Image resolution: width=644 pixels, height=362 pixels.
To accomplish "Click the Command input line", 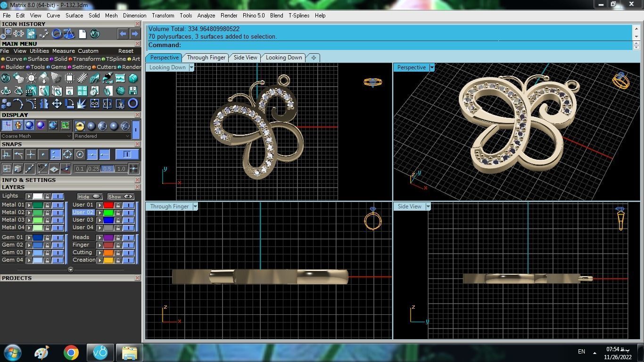I will [x=389, y=45].
